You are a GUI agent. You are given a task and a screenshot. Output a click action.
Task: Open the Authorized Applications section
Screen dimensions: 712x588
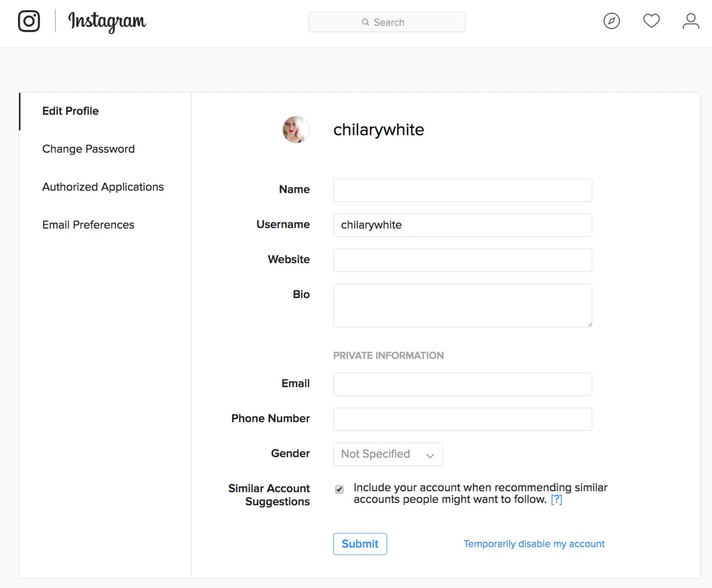pyautogui.click(x=103, y=187)
